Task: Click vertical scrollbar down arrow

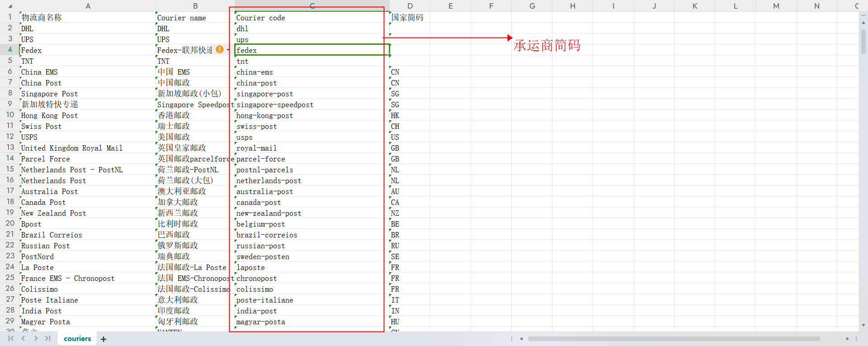Action: click(x=863, y=325)
